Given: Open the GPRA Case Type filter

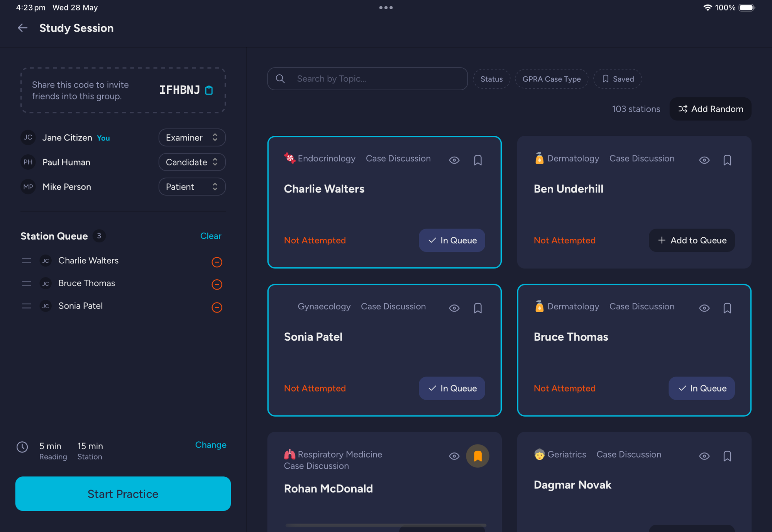Looking at the screenshot, I should (x=552, y=79).
